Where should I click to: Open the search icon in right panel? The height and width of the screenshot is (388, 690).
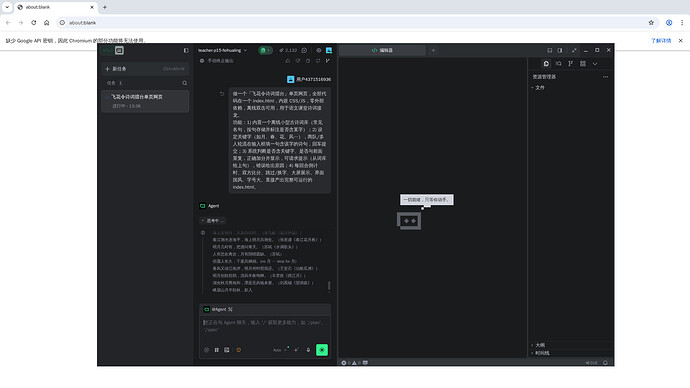coord(558,64)
